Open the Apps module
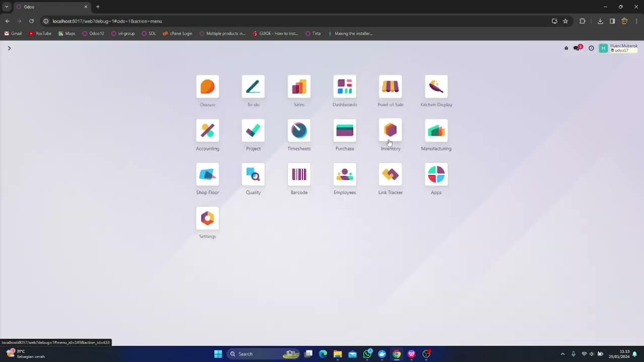 [x=436, y=174]
